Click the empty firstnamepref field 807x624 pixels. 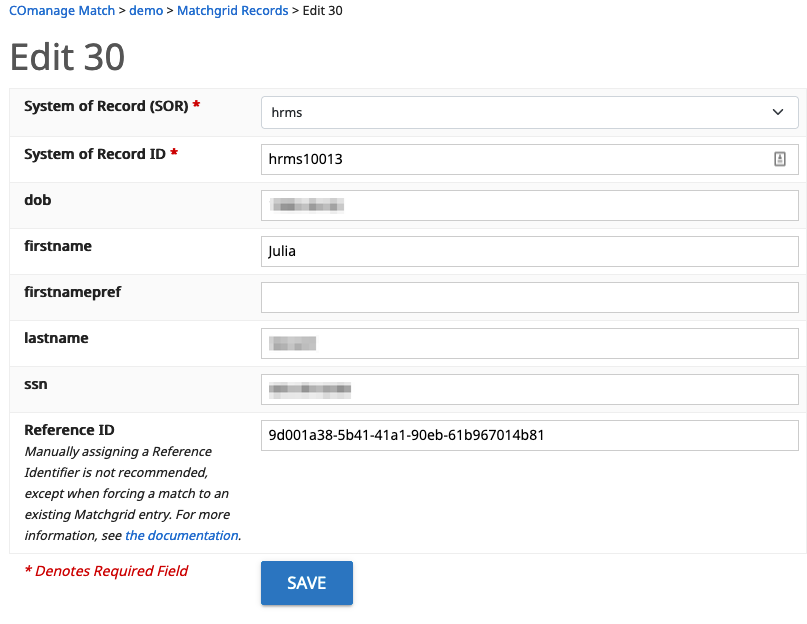click(528, 297)
